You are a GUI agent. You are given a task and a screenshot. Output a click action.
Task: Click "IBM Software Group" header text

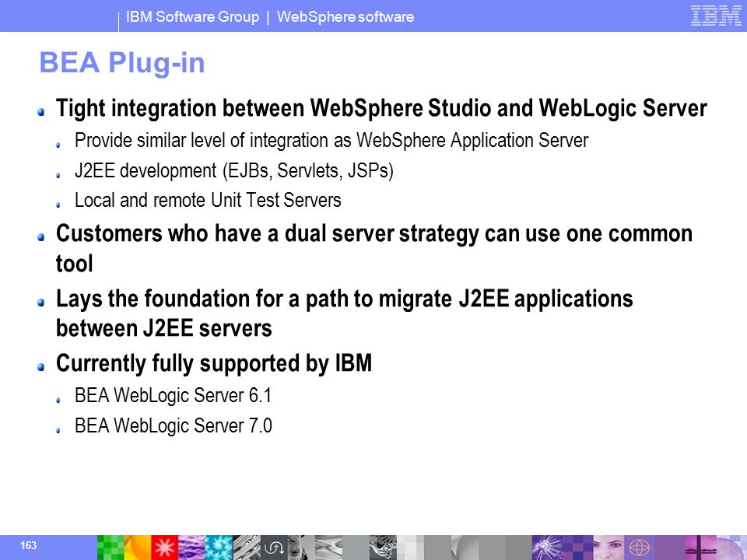192,16
